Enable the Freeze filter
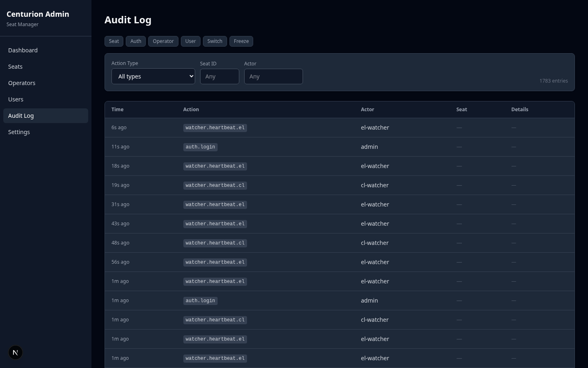The image size is (588, 368). click(x=241, y=41)
